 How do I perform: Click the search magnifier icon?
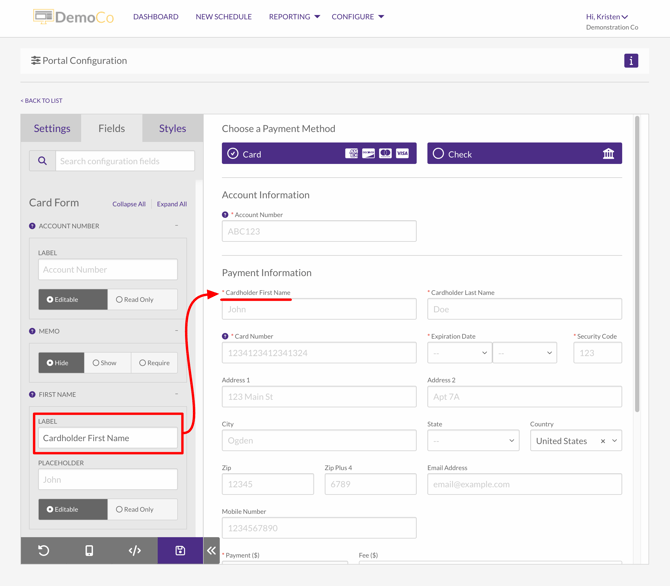pos(42,161)
